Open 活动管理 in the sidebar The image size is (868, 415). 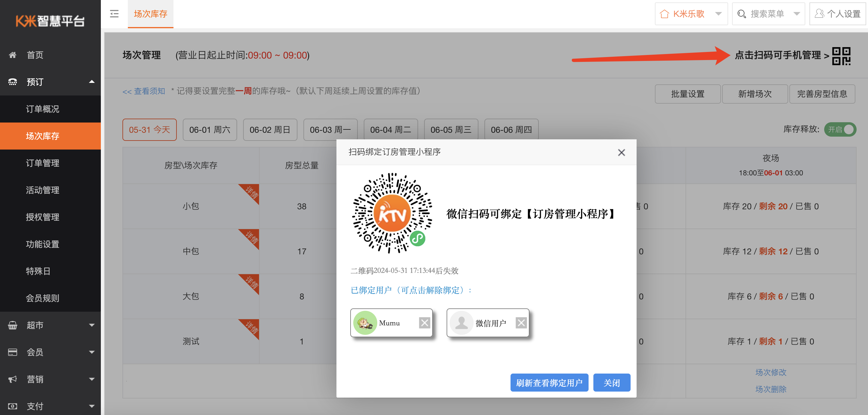click(50, 190)
